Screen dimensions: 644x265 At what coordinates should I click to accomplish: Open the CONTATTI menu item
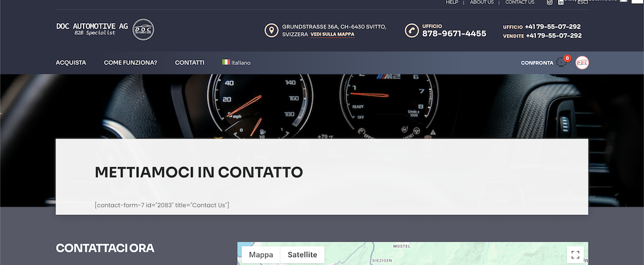click(x=190, y=63)
